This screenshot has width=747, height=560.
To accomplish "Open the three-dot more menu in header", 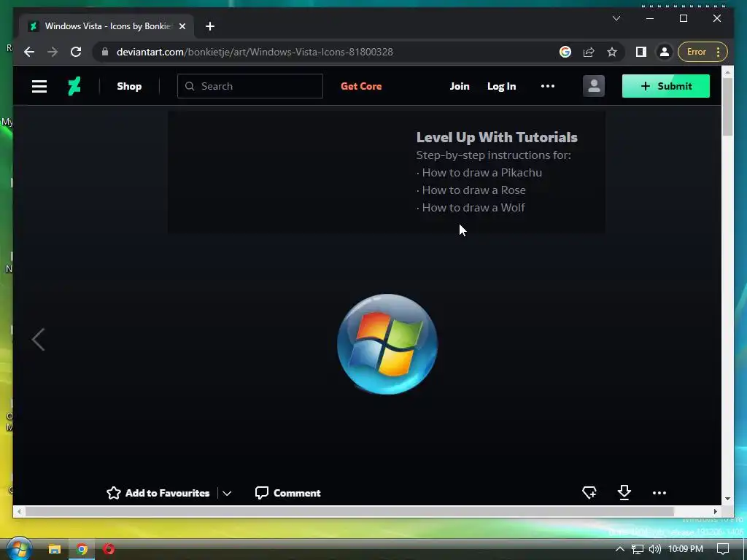I will pos(547,86).
